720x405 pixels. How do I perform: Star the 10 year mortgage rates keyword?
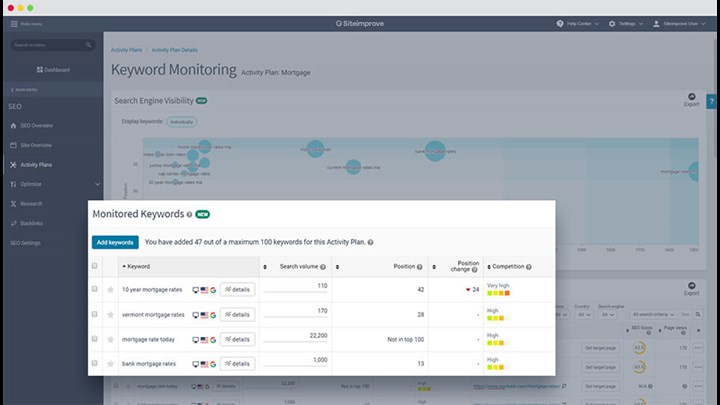[x=111, y=289]
